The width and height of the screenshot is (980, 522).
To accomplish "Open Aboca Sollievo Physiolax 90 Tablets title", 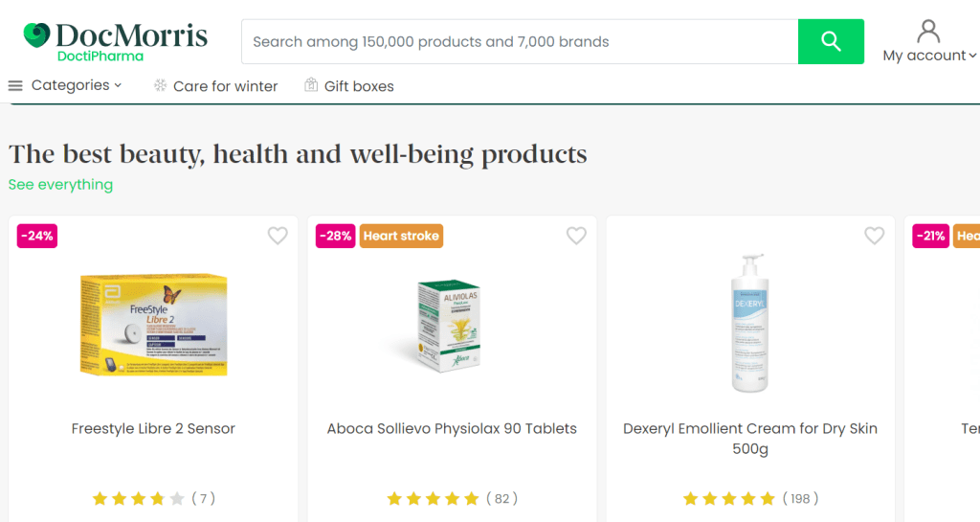I will [452, 428].
